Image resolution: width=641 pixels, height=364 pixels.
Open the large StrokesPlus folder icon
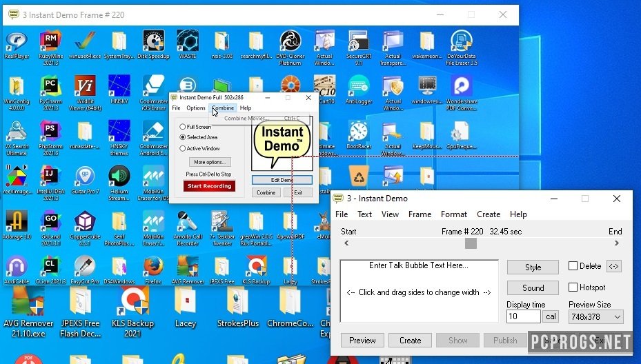tap(238, 307)
